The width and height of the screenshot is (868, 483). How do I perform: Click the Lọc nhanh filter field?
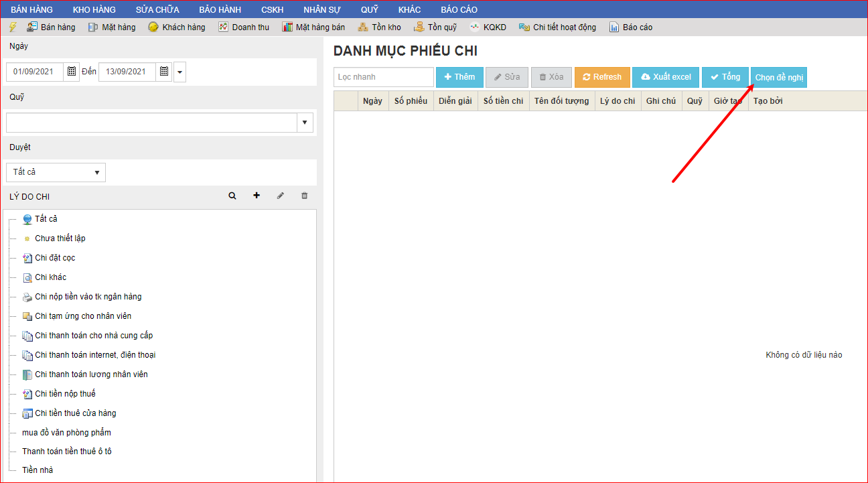[x=384, y=77]
